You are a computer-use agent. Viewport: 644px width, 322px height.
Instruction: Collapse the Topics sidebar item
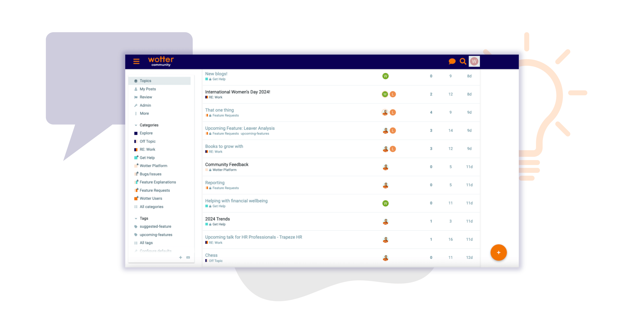[146, 80]
